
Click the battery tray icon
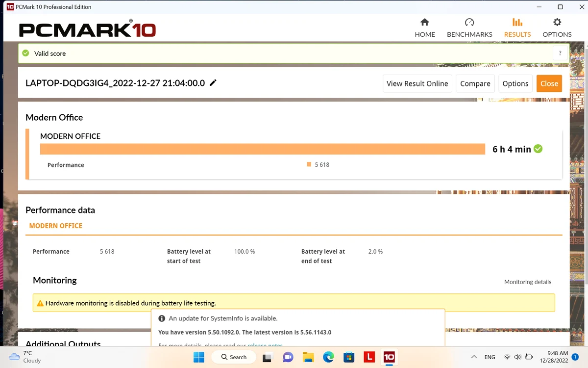(529, 357)
